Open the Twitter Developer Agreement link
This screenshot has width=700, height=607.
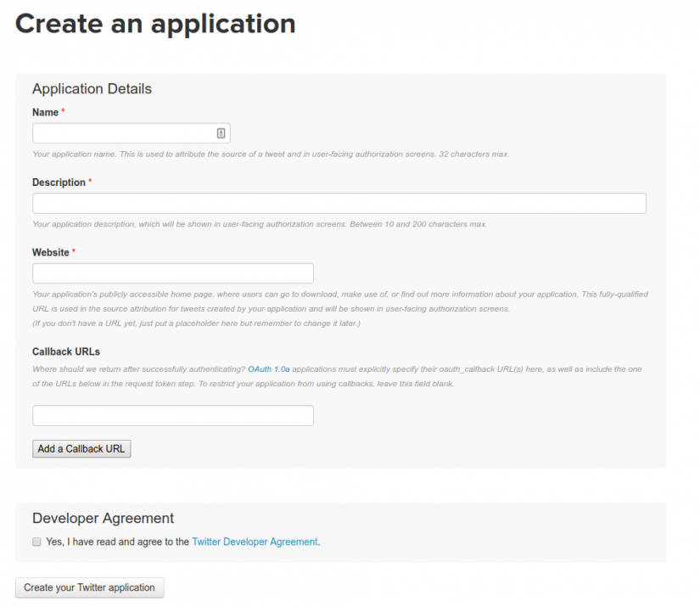click(255, 541)
